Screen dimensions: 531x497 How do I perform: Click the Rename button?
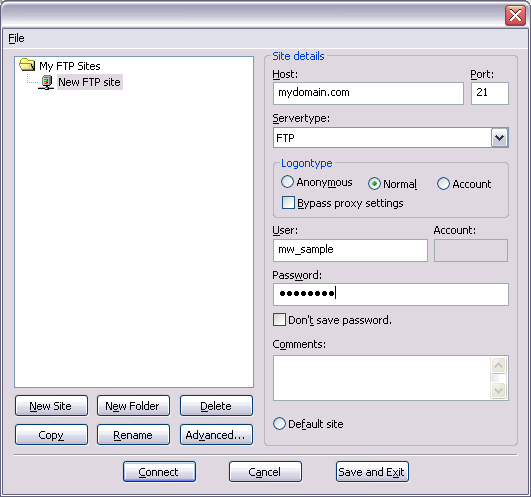(x=133, y=435)
